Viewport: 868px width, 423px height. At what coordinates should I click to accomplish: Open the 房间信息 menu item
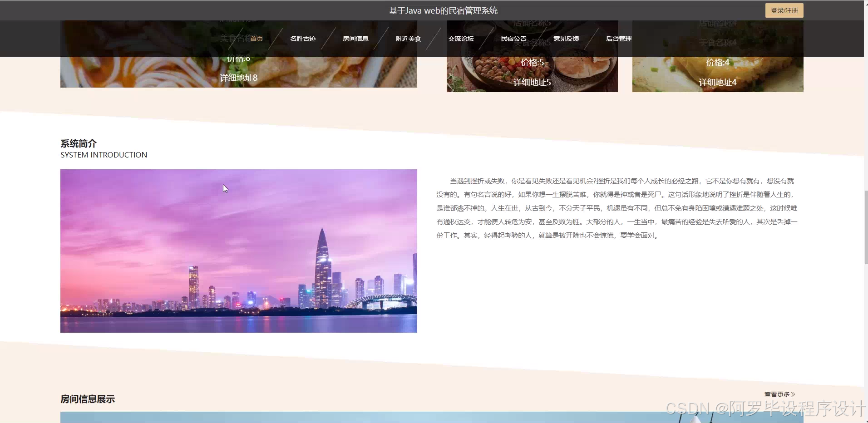tap(355, 39)
